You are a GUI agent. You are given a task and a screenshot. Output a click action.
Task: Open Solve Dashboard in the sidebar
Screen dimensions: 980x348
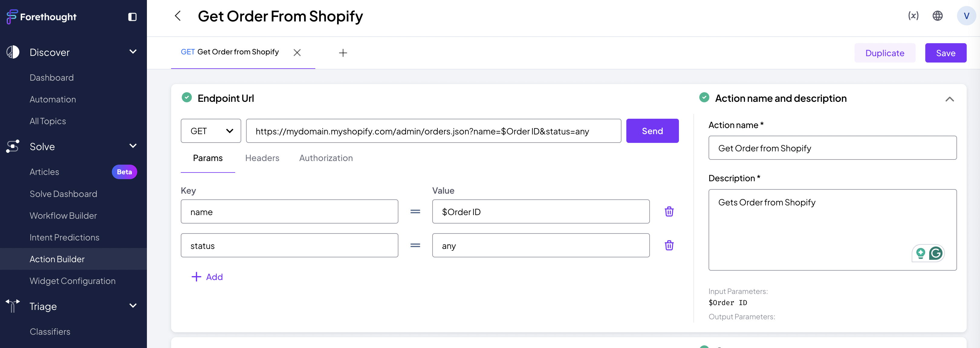pyautogui.click(x=63, y=194)
